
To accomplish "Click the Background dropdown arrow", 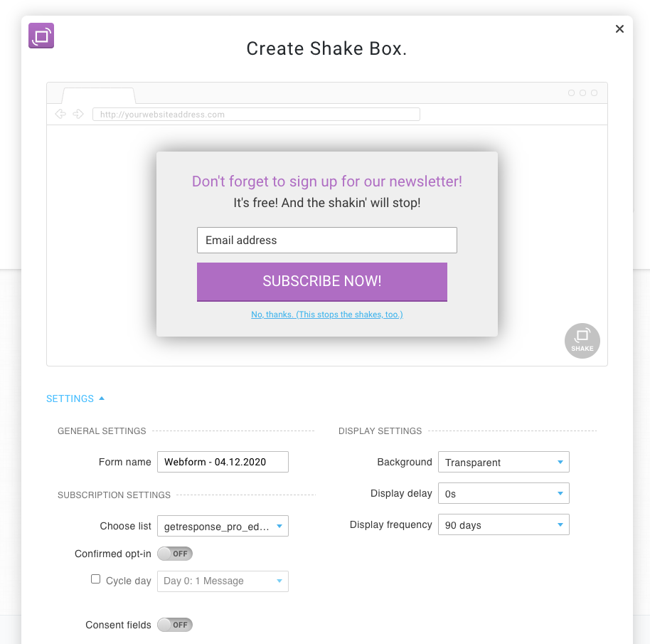I will coord(560,462).
